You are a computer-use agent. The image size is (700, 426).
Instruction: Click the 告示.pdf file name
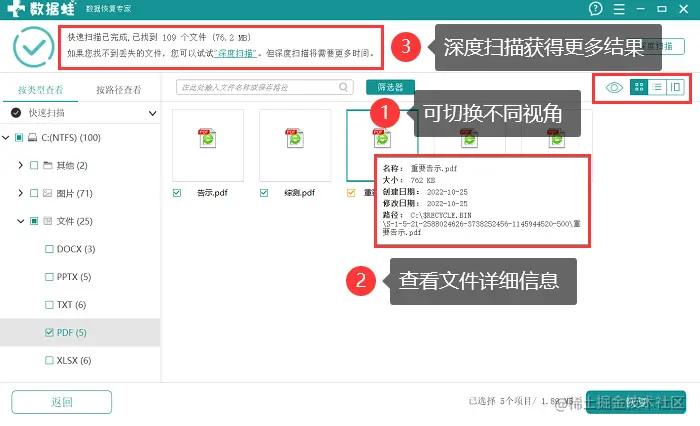[212, 193]
